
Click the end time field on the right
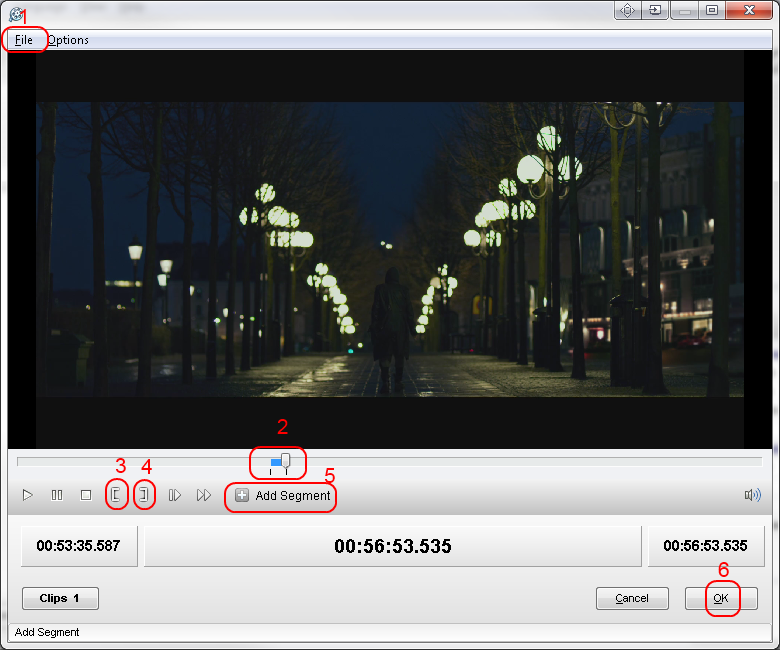point(705,546)
